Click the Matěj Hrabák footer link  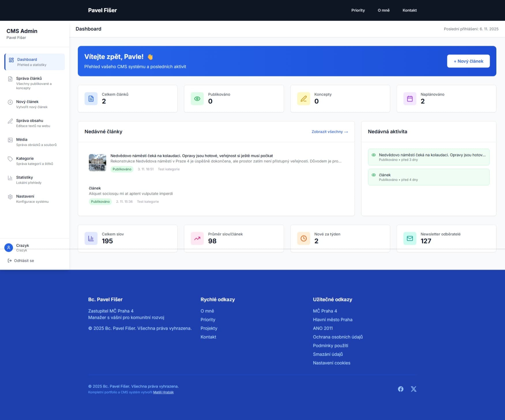click(x=164, y=392)
